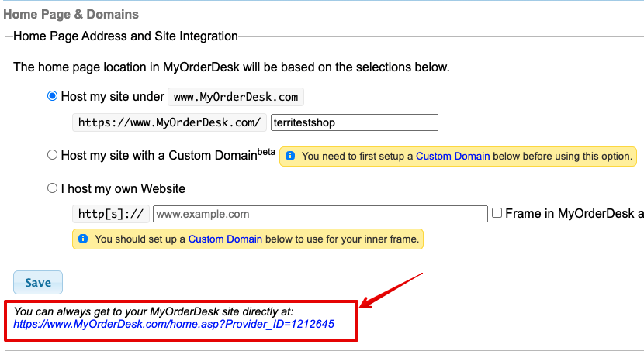Image resolution: width=644 pixels, height=351 pixels.
Task: Click info icon beside 'You need to first setup'
Action: 290,156
